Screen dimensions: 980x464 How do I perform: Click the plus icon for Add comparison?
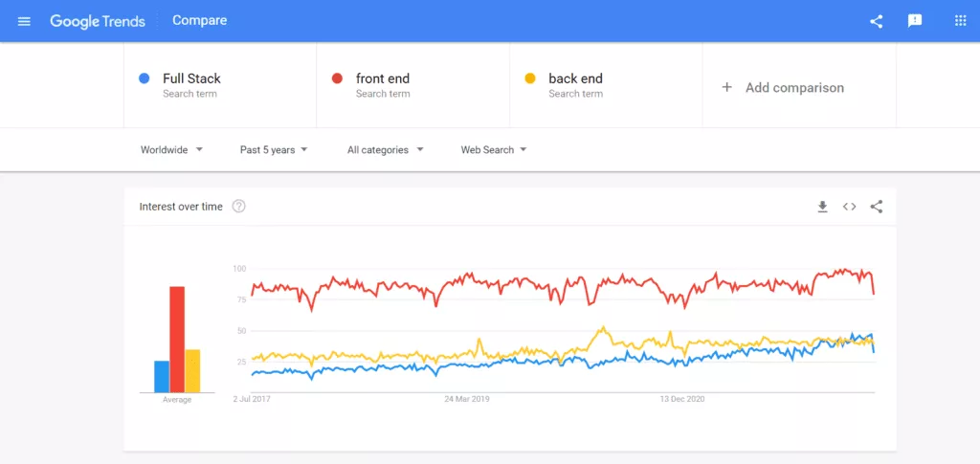[727, 87]
